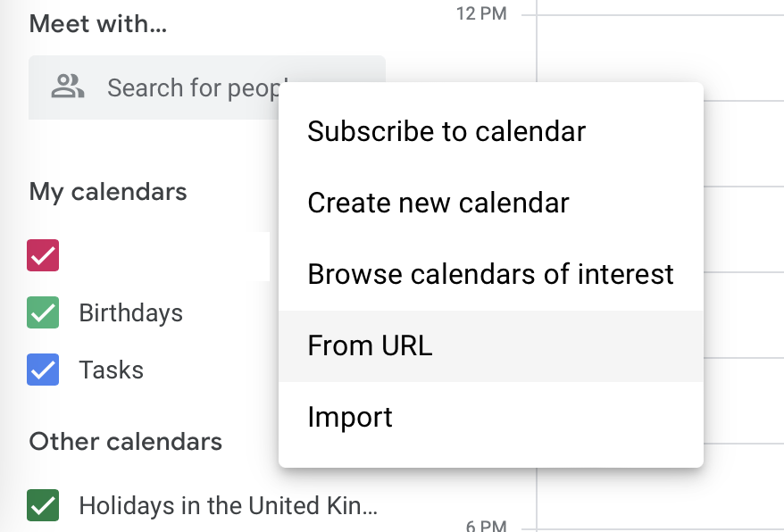The image size is (784, 532).
Task: Choose Import from the popup menu
Action: [x=491, y=418]
